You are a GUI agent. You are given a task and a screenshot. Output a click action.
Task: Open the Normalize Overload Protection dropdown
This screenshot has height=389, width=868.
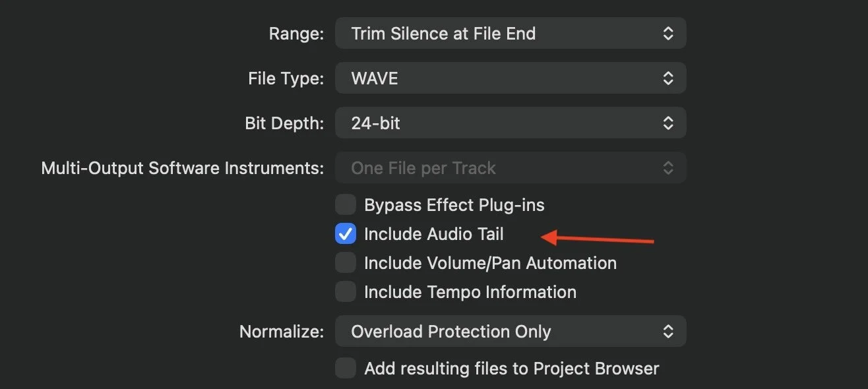510,331
